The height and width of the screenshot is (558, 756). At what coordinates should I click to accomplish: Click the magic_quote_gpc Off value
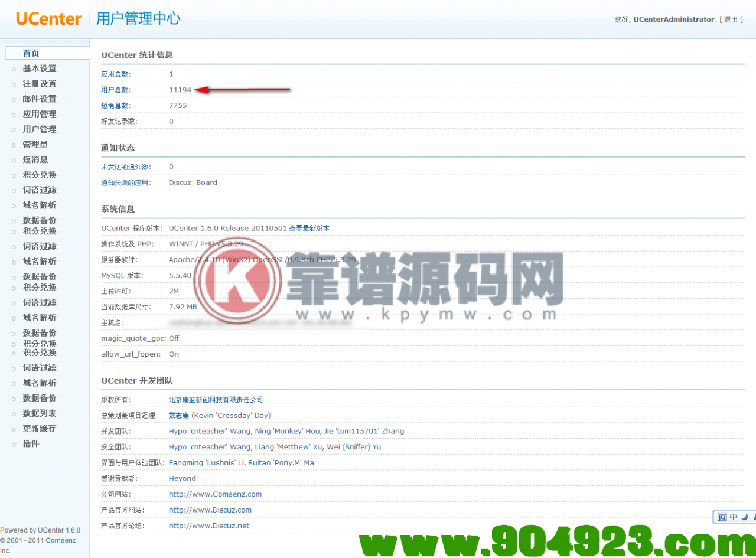pyautogui.click(x=174, y=338)
